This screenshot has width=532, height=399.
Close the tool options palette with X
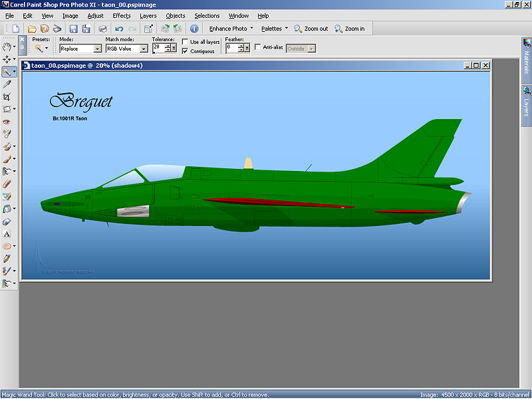coord(22,40)
